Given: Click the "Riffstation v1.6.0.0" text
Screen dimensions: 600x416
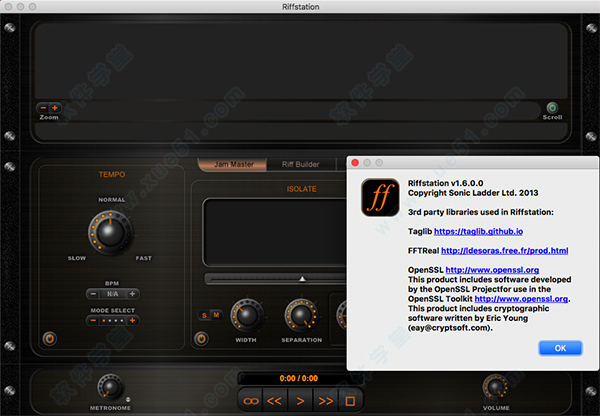Looking at the screenshot, I should click(x=445, y=183).
